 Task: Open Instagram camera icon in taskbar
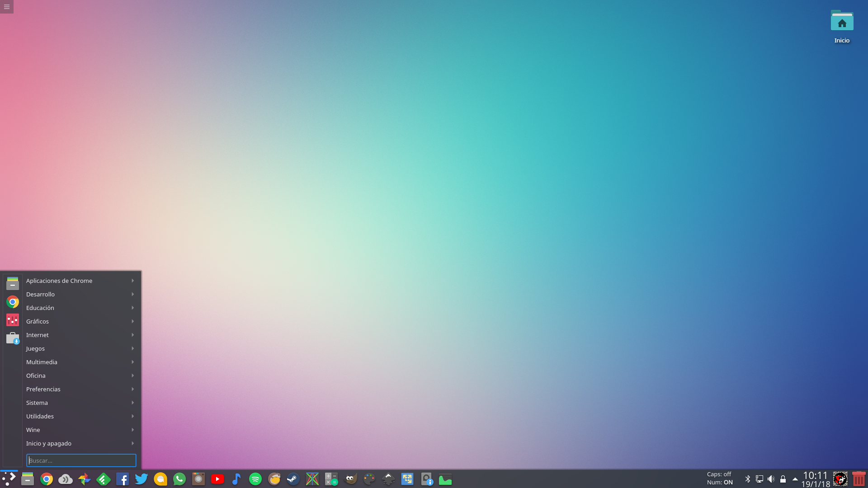click(x=198, y=479)
